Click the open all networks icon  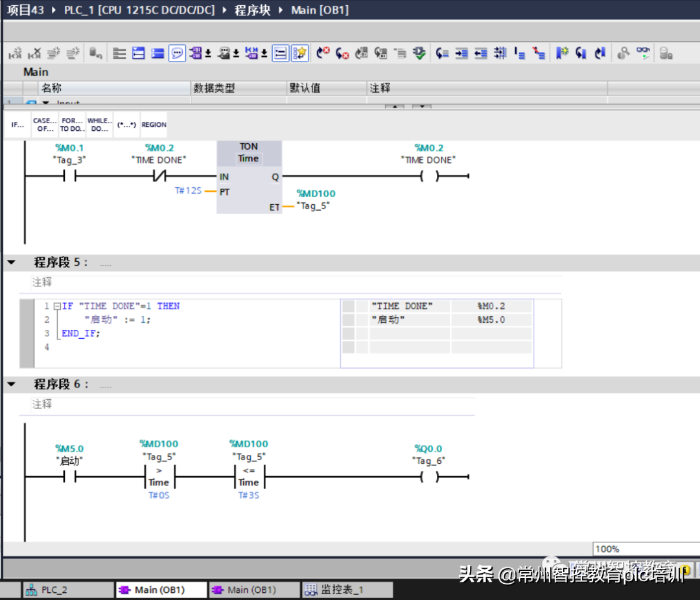coord(138,54)
